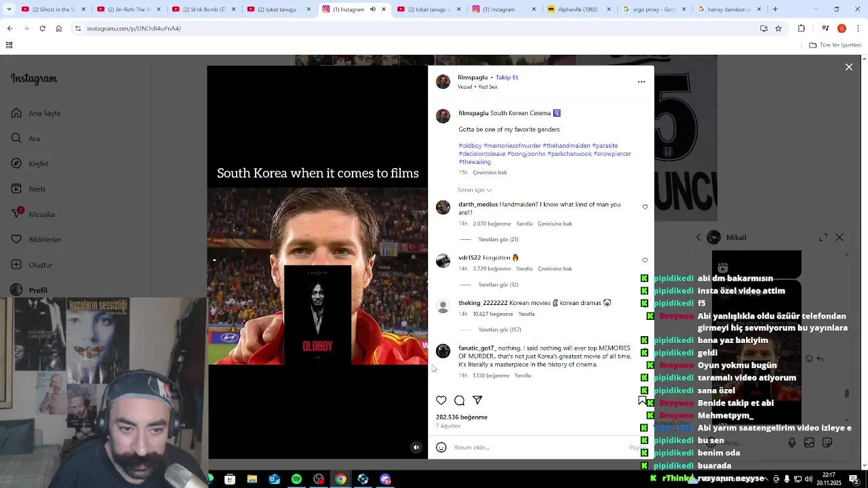Click the Instagram logo wordmark
The width and height of the screenshot is (868, 488).
[34, 79]
